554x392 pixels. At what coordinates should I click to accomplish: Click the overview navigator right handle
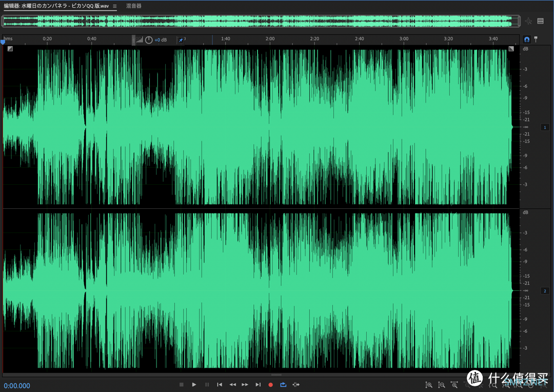519,21
